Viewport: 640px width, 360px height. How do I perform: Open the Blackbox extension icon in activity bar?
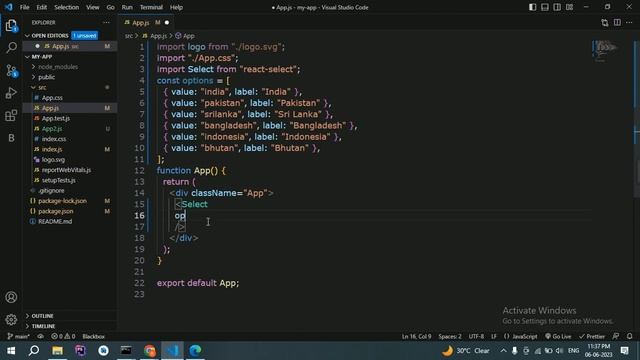[11, 138]
